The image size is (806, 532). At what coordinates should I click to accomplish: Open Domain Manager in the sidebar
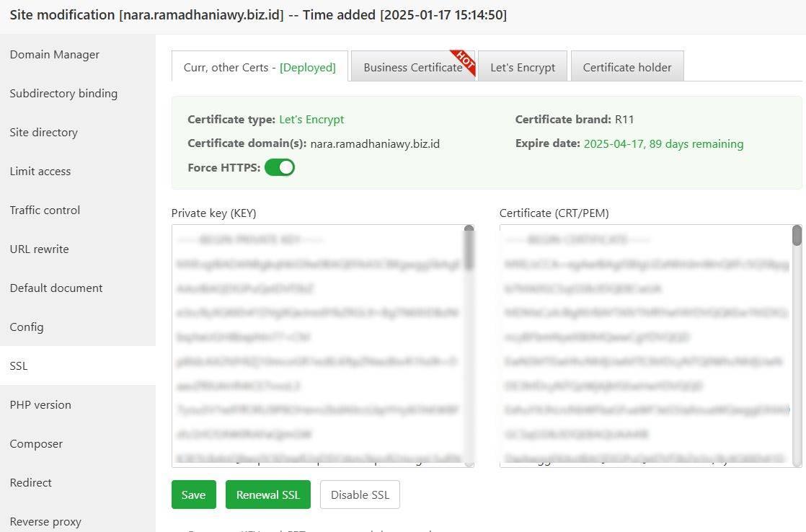click(x=55, y=55)
